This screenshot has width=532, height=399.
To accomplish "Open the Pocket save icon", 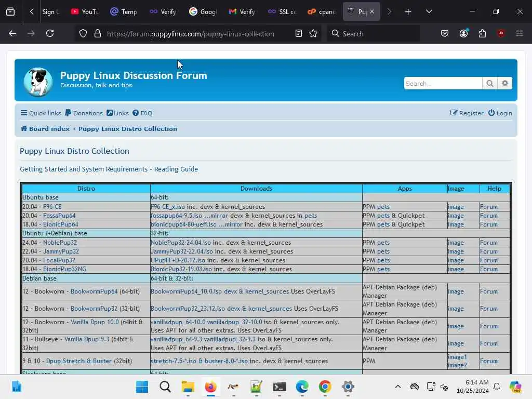I will [x=445, y=34].
